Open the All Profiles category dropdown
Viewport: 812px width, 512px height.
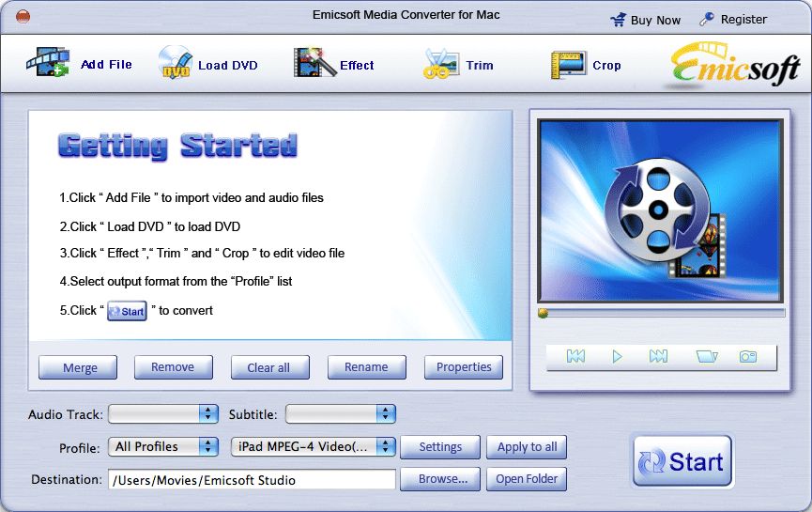coord(163,446)
